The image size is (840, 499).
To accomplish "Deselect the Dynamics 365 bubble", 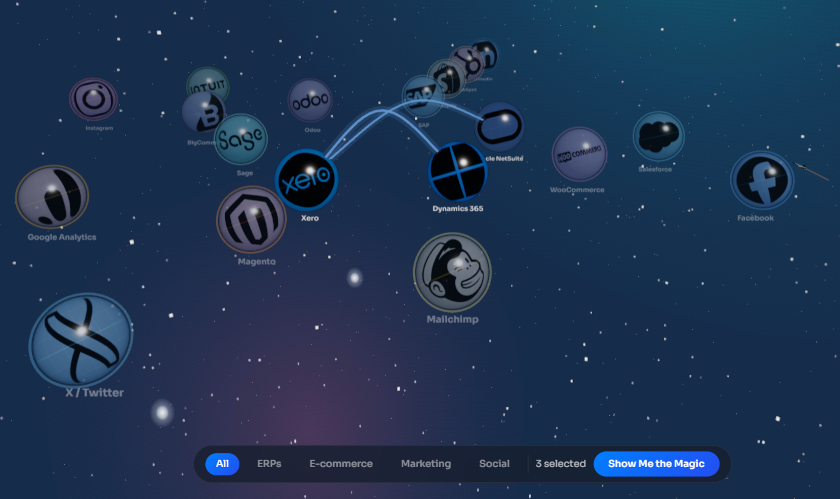I will coord(458,172).
